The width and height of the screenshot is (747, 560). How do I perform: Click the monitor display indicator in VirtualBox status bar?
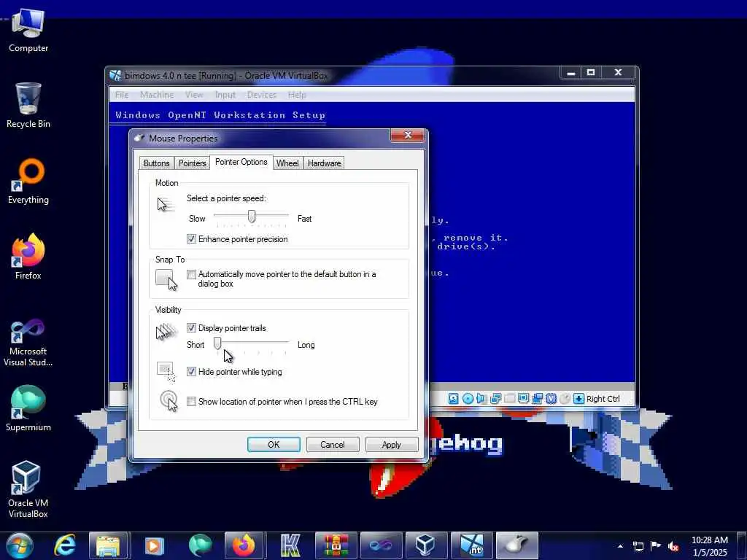523,399
